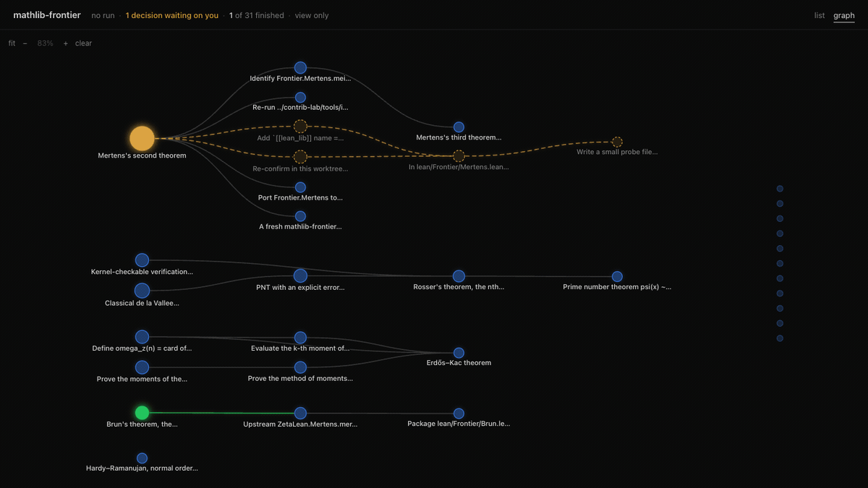Image resolution: width=868 pixels, height=488 pixels.
Task: Select the Prime number theorem psi(x) node
Action: tap(617, 276)
